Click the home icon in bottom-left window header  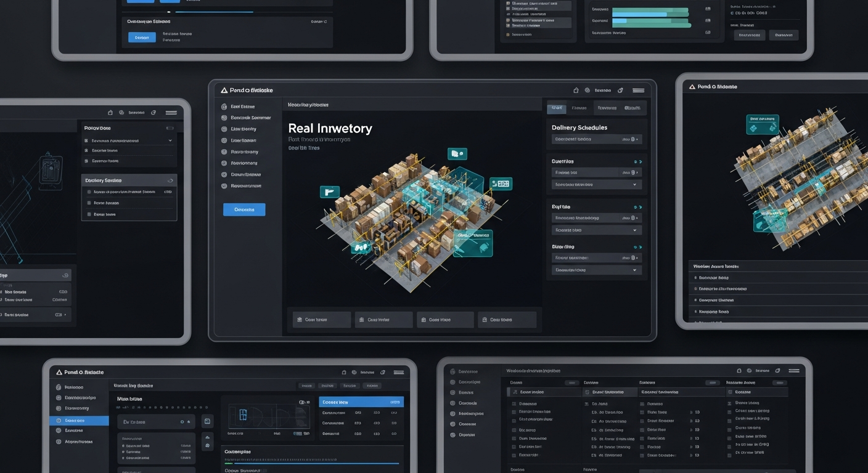(344, 373)
